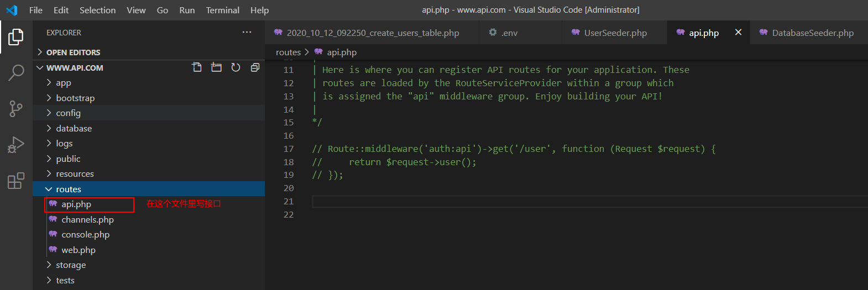Screen dimensions: 868x290
Task: Refresh the explorer tree
Action: pos(236,67)
